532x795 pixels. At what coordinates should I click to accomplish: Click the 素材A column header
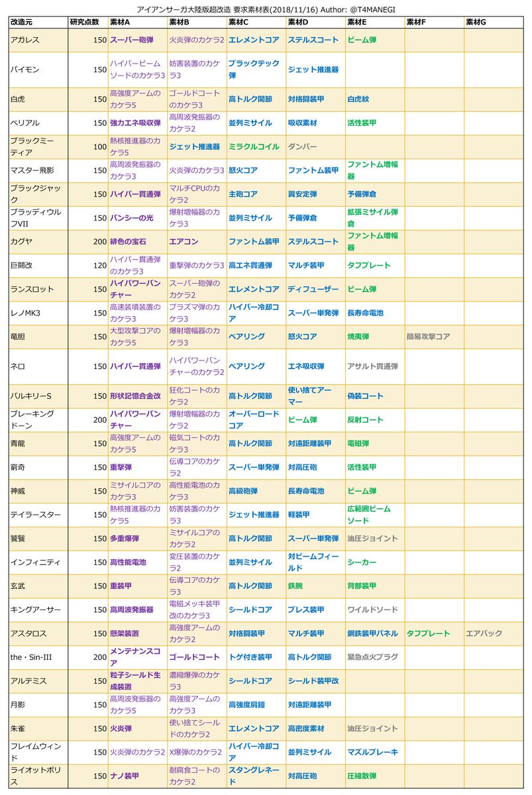coord(120,22)
